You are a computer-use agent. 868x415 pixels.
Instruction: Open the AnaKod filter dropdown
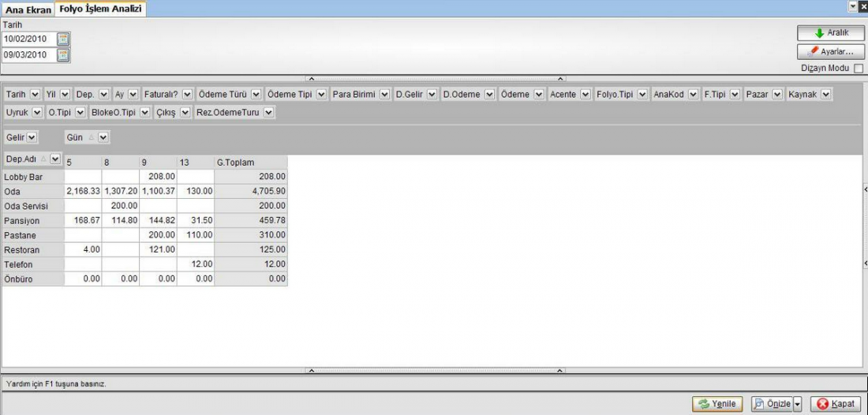693,95
